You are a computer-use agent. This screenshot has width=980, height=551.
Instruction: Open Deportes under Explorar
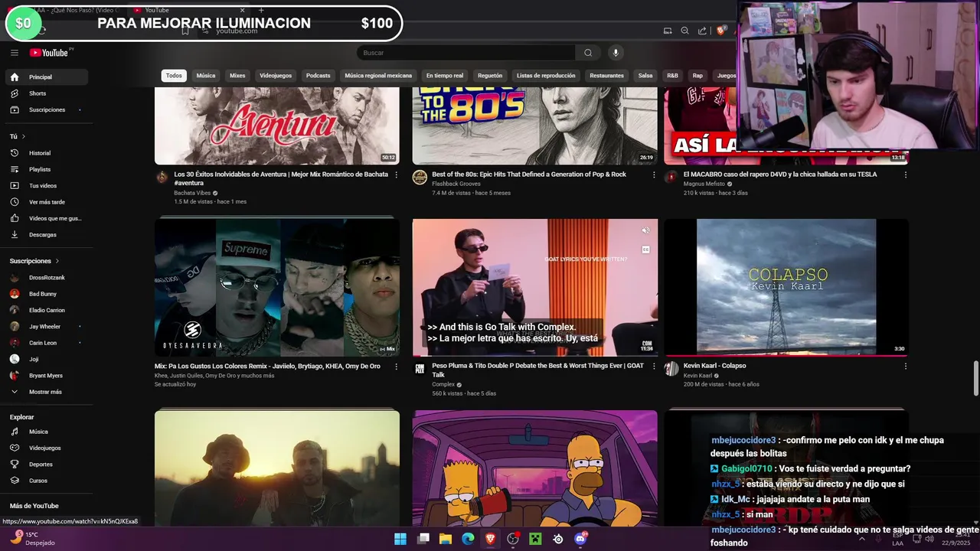point(46,465)
